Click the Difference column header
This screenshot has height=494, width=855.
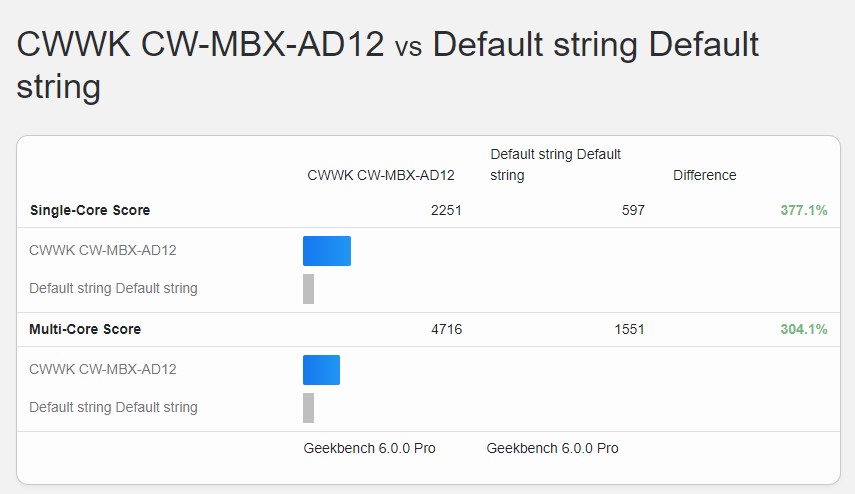[x=704, y=175]
